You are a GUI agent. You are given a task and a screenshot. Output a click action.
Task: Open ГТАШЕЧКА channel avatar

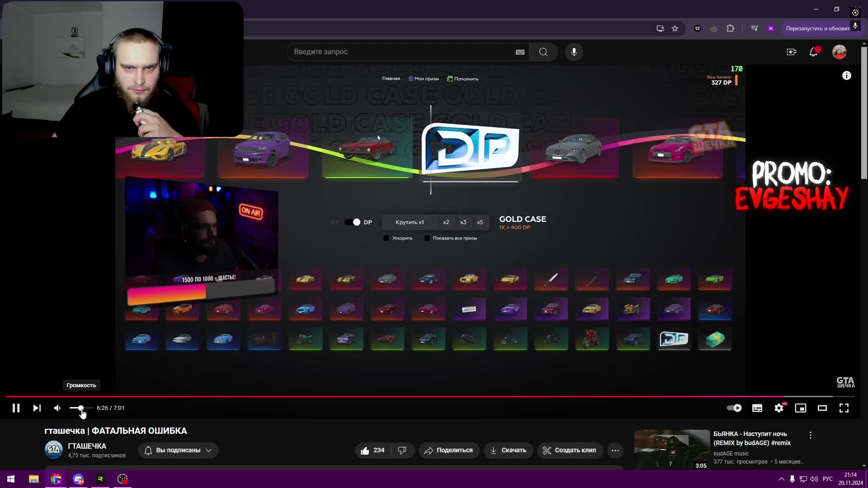click(x=54, y=450)
